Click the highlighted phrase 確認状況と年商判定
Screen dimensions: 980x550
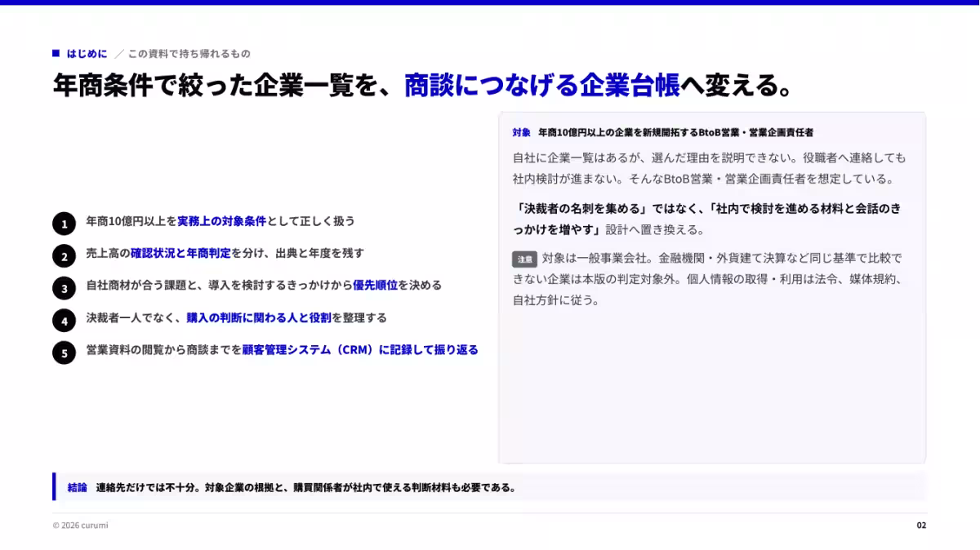point(180,253)
